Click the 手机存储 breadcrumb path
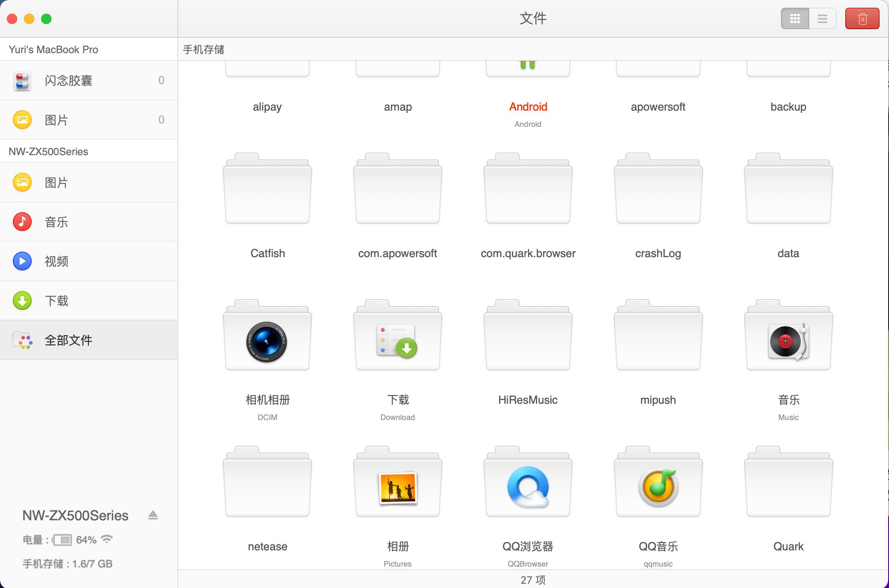Image resolution: width=889 pixels, height=588 pixels. tap(204, 49)
